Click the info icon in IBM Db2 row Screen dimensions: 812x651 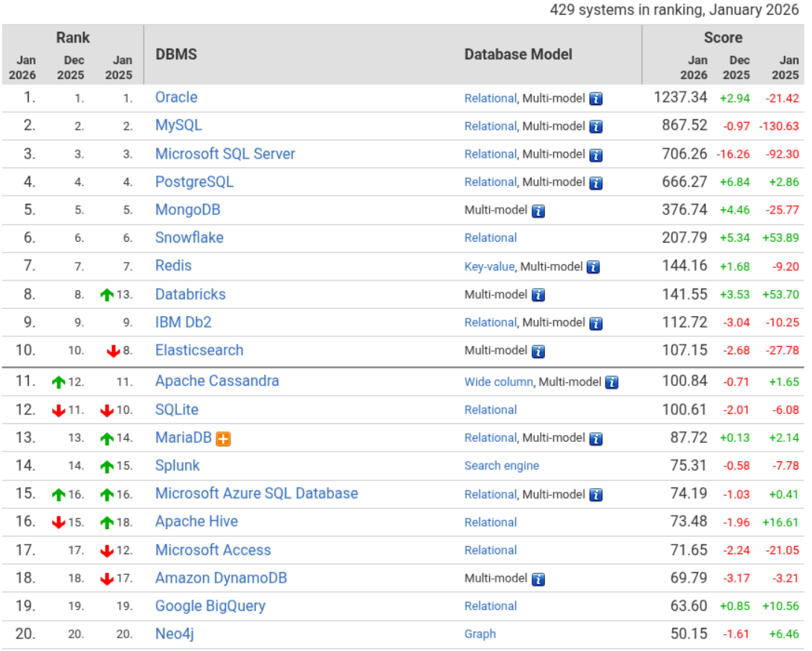point(596,324)
